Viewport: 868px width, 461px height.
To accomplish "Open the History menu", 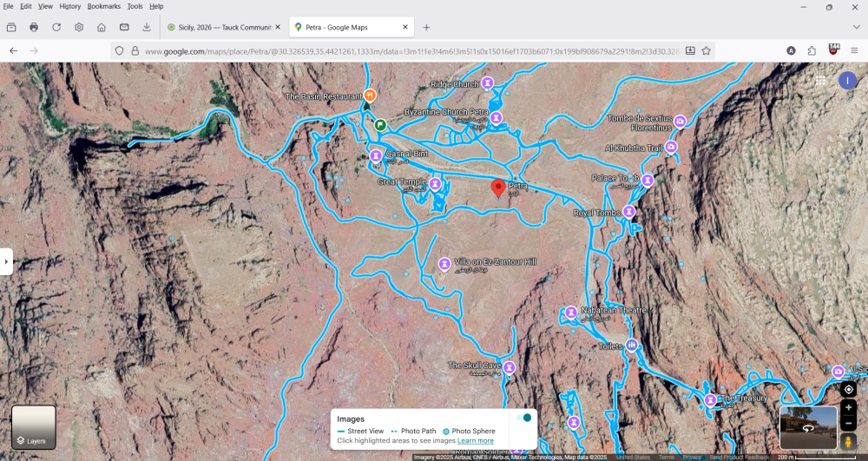I will click(x=69, y=6).
